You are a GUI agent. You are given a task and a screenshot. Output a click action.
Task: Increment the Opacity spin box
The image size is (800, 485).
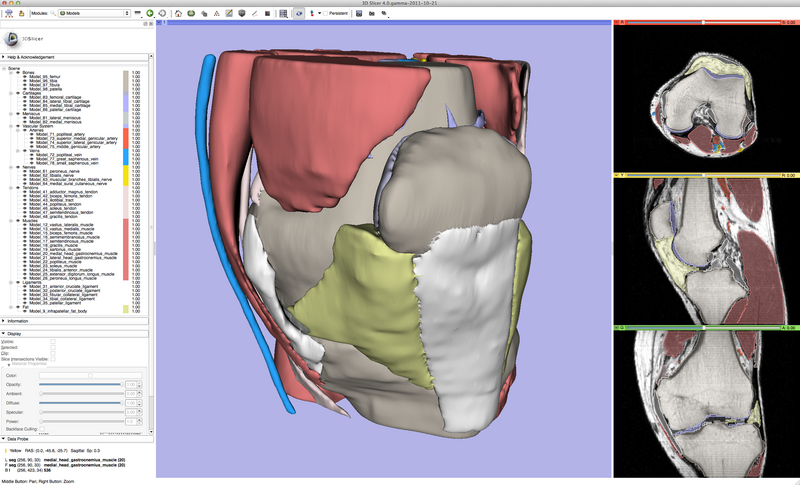[139, 383]
